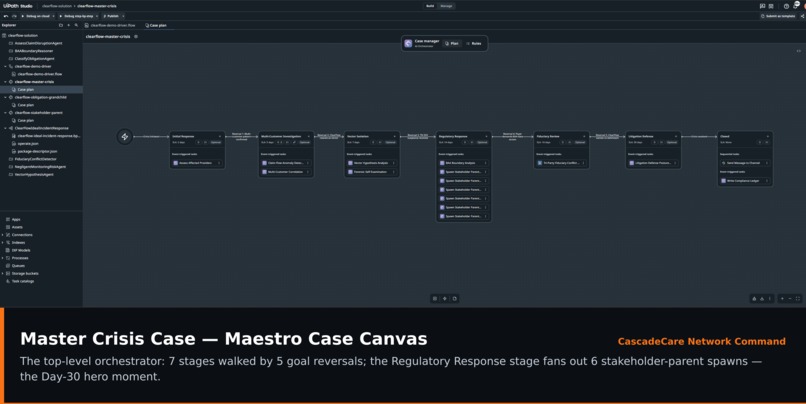Click clearflow-solution breadcrumb link
This screenshot has width=806, height=404.
point(57,6)
